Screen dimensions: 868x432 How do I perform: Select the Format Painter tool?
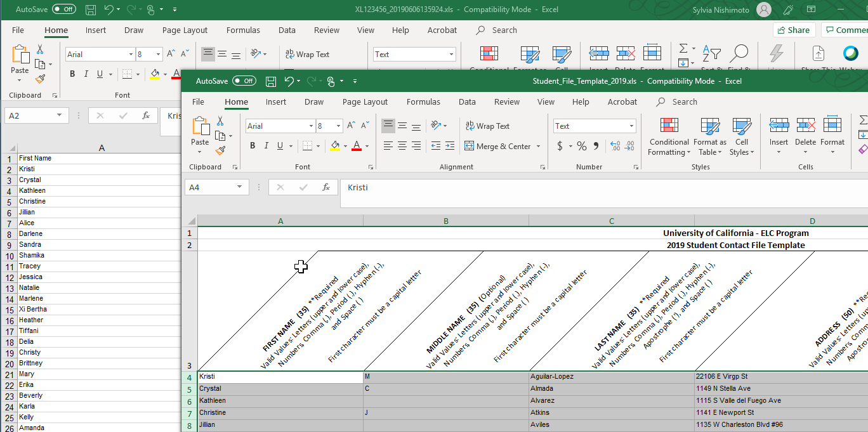221,150
